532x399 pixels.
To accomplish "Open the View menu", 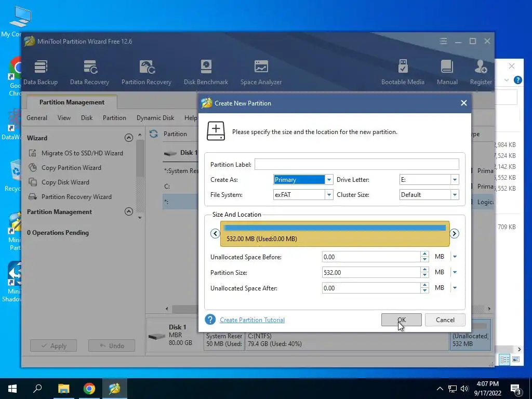I will pyautogui.click(x=64, y=118).
